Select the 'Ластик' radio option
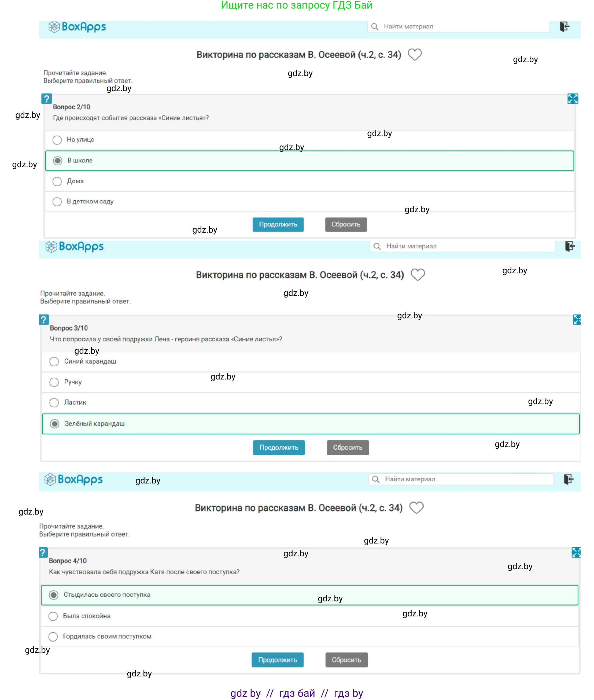This screenshot has width=594, height=700. click(x=54, y=403)
